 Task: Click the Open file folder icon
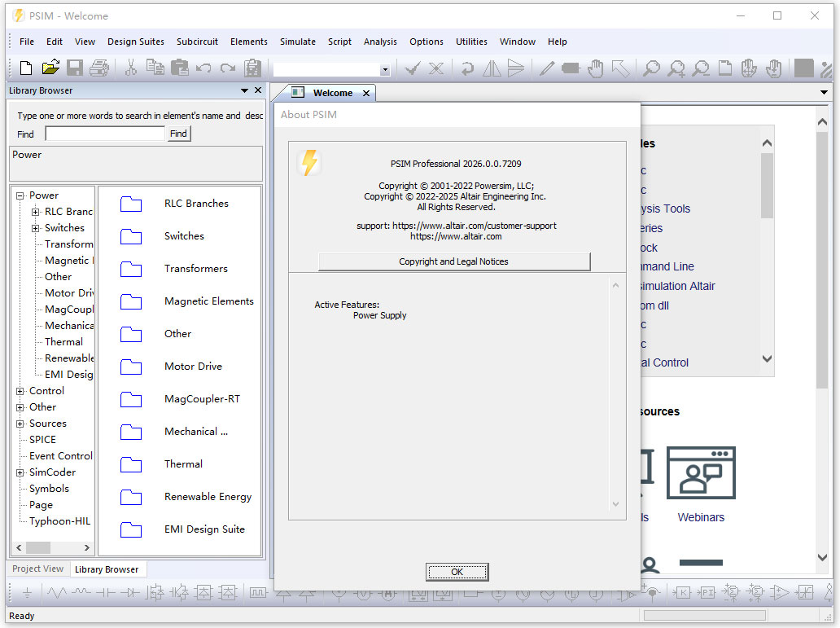pos(50,68)
